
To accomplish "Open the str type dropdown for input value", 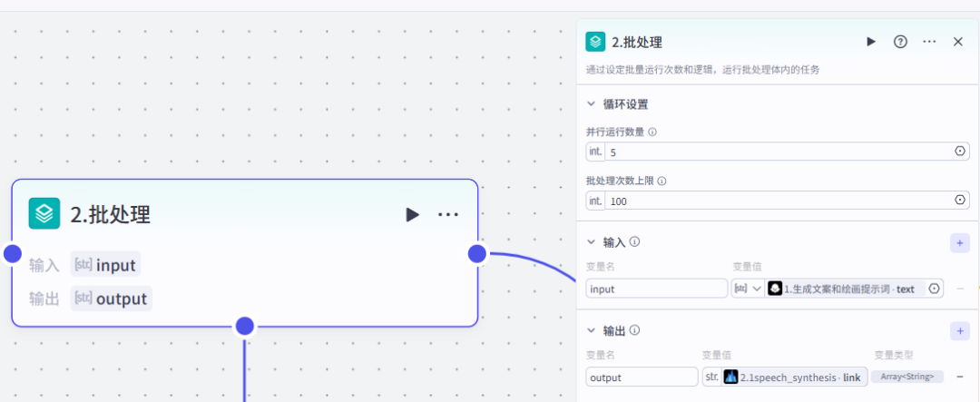I will tap(748, 289).
